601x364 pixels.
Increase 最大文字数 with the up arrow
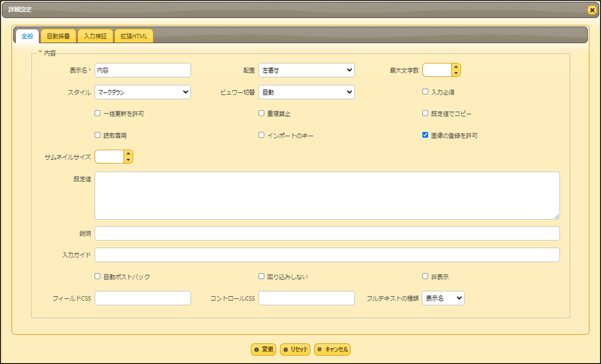click(x=456, y=67)
